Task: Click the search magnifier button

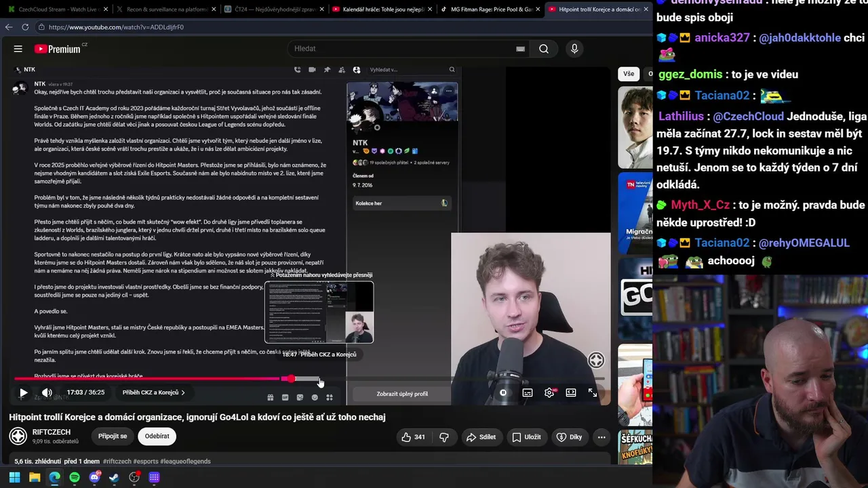Action: click(x=543, y=49)
